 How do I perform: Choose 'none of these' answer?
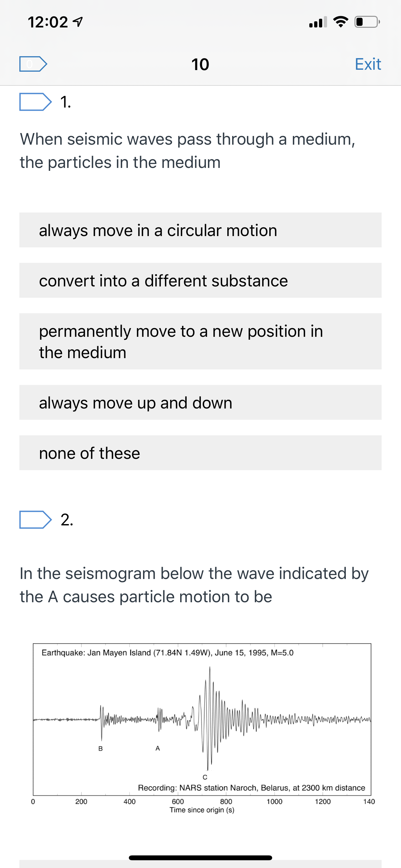click(200, 453)
